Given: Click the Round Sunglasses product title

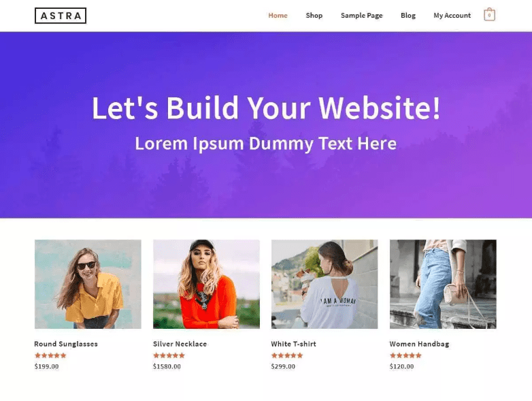Looking at the screenshot, I should click(66, 344).
